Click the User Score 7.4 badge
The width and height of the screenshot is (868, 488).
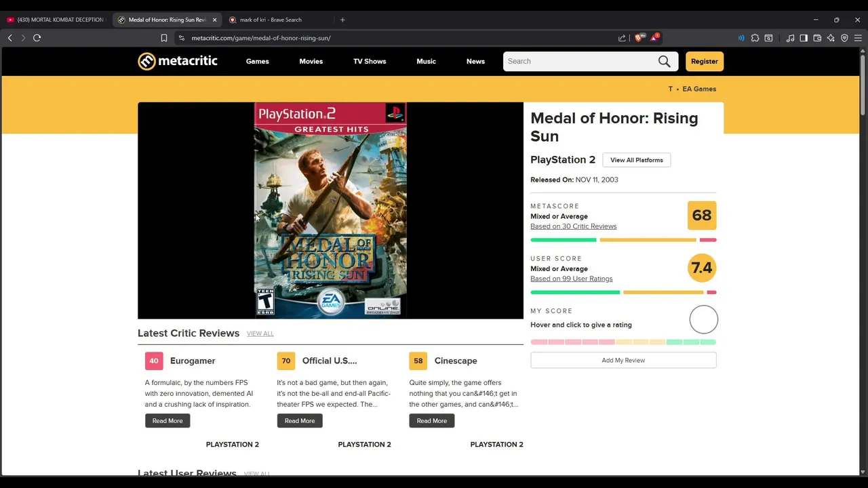coord(702,268)
